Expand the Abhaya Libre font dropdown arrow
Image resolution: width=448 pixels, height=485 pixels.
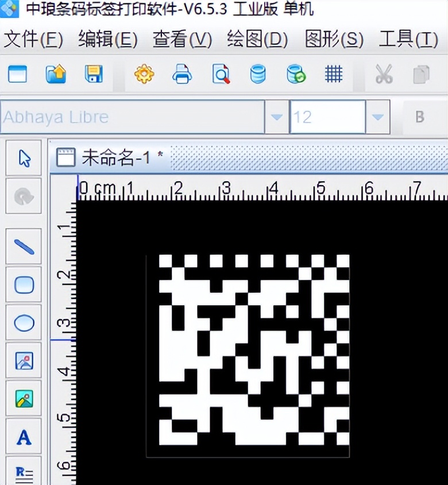[276, 117]
